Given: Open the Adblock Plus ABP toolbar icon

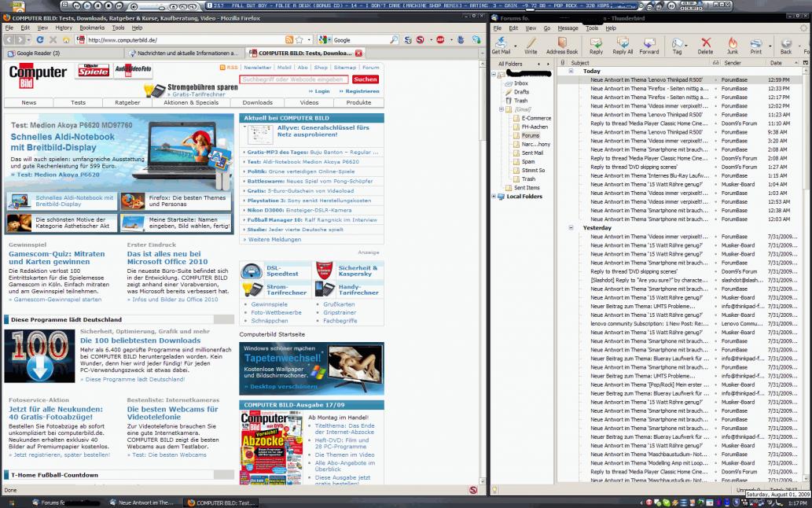Looking at the screenshot, I should 440,40.
